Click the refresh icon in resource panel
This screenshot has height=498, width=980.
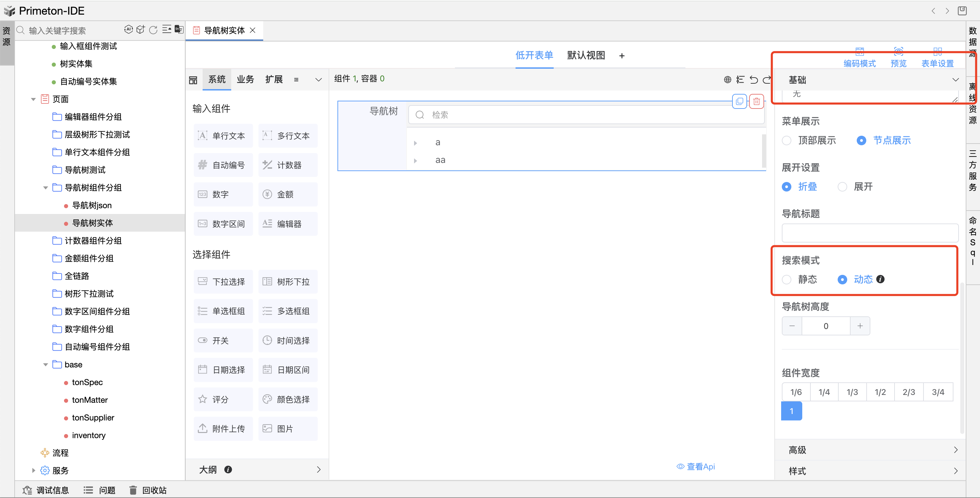(153, 30)
